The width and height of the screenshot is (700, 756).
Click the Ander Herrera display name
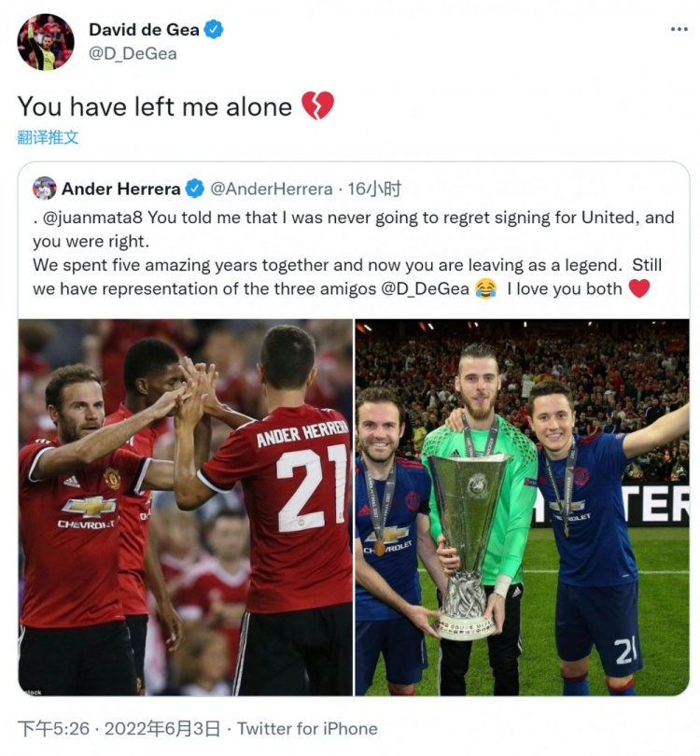pos(121,189)
